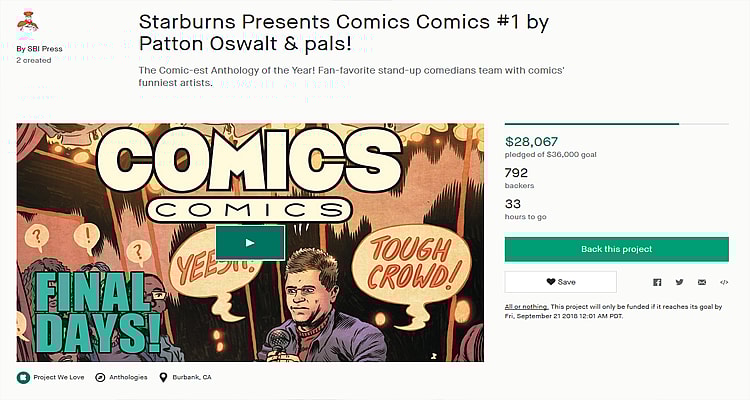Open the Burbank, CA location link

[192, 377]
